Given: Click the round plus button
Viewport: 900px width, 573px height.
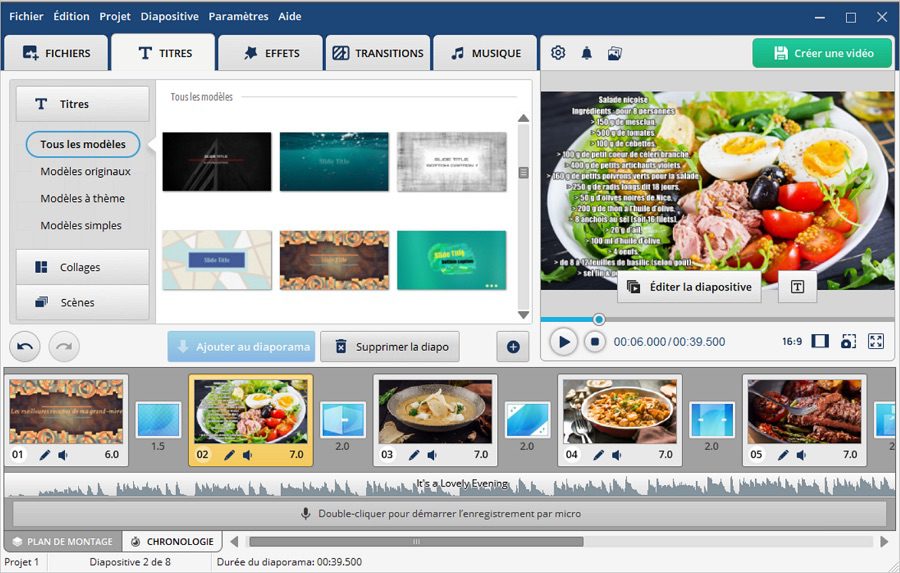Looking at the screenshot, I should pos(513,347).
